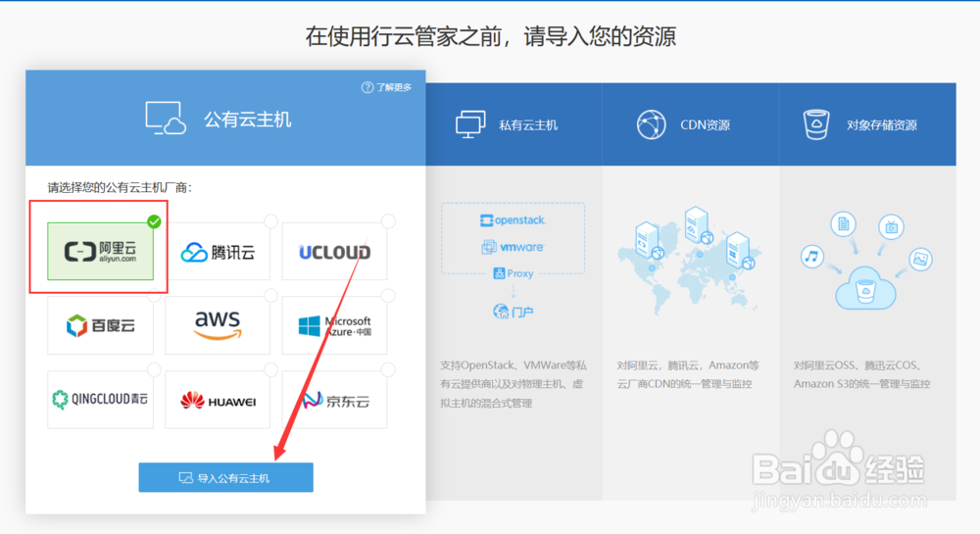
Task: Tick the selection circle on Huawei
Action: (x=270, y=369)
